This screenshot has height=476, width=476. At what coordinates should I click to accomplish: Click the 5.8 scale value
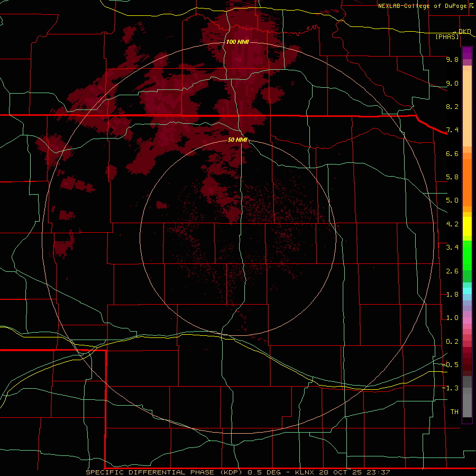(452, 177)
